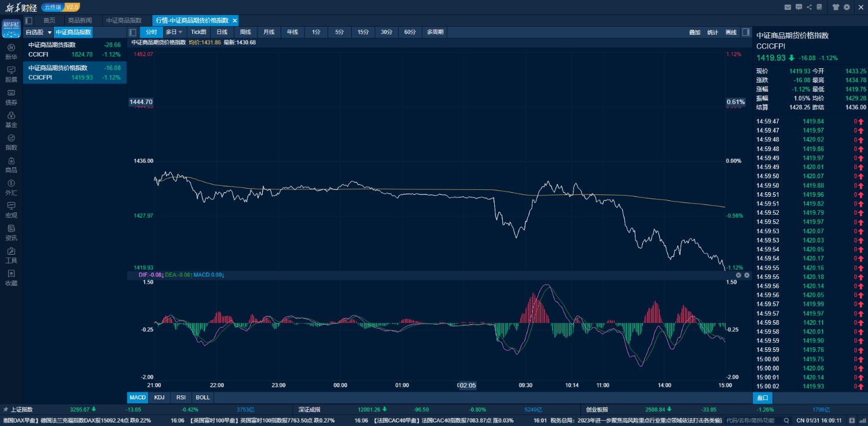The width and height of the screenshot is (868, 426).
Task: Click the 统计 statistics button
Action: pyautogui.click(x=712, y=32)
